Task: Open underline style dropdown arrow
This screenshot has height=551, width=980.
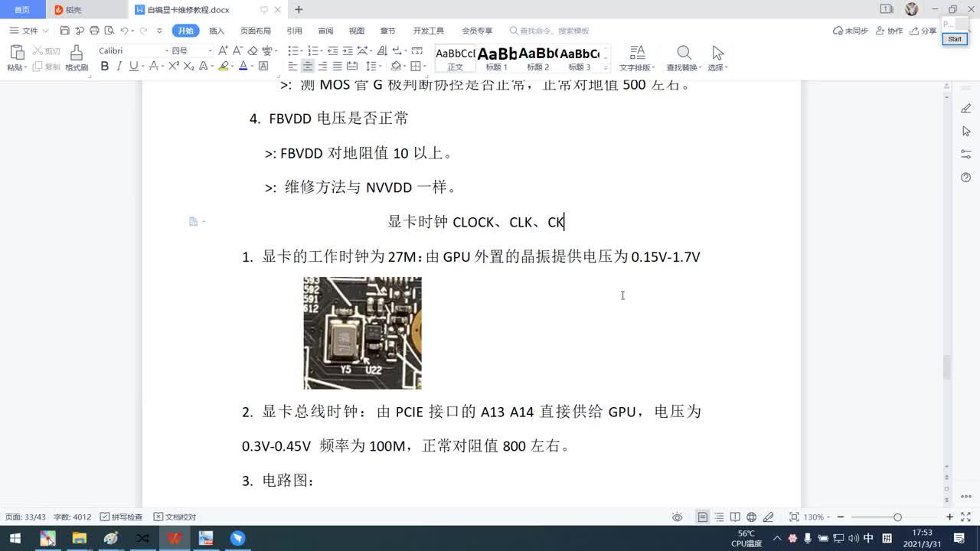Action: pyautogui.click(x=143, y=67)
